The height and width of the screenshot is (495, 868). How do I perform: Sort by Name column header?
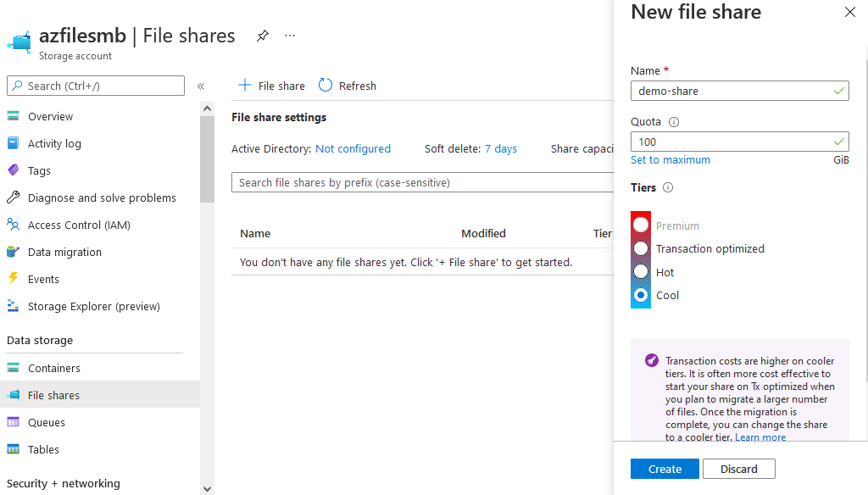(255, 234)
